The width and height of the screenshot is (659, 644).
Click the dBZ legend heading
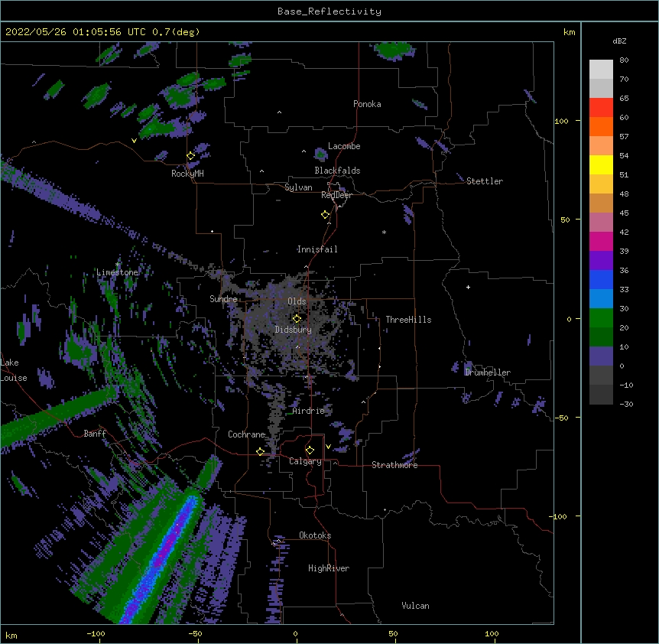(x=619, y=41)
